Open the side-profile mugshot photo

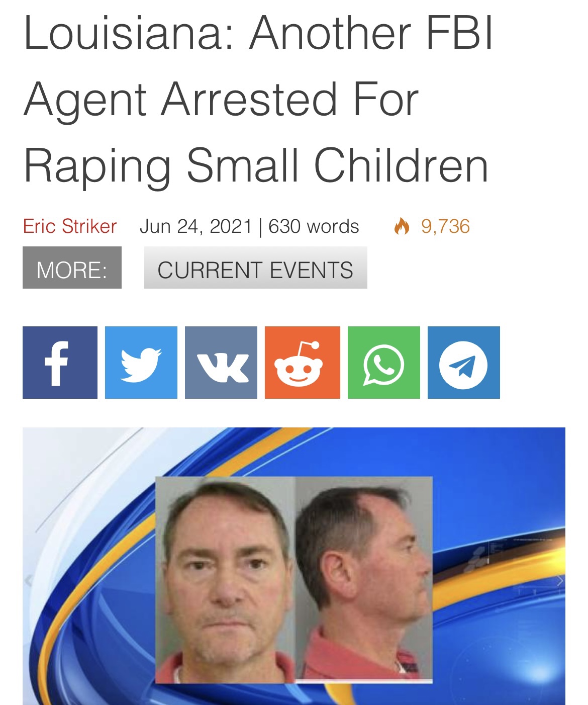364,580
